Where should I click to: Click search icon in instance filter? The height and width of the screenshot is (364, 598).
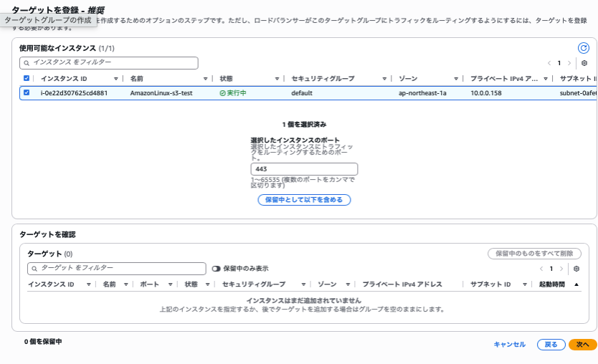click(27, 63)
